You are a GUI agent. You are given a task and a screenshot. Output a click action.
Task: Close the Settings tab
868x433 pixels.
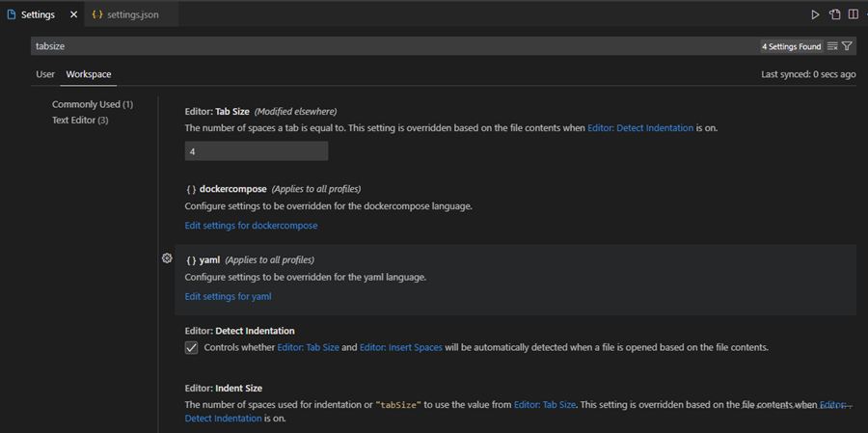73,15
